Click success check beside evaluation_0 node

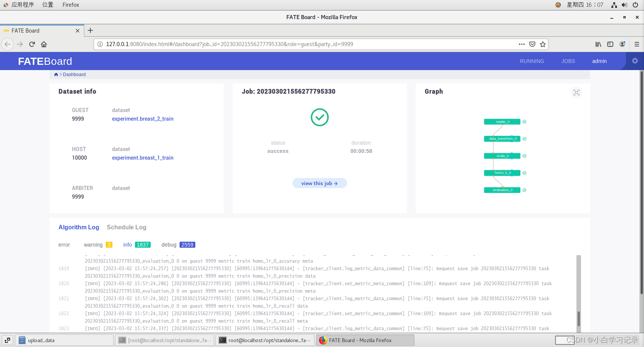524,190
